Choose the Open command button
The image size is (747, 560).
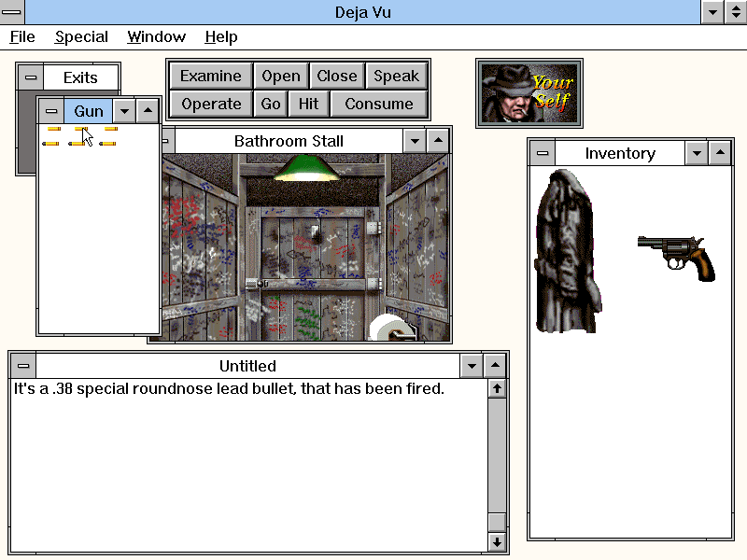pyautogui.click(x=281, y=77)
